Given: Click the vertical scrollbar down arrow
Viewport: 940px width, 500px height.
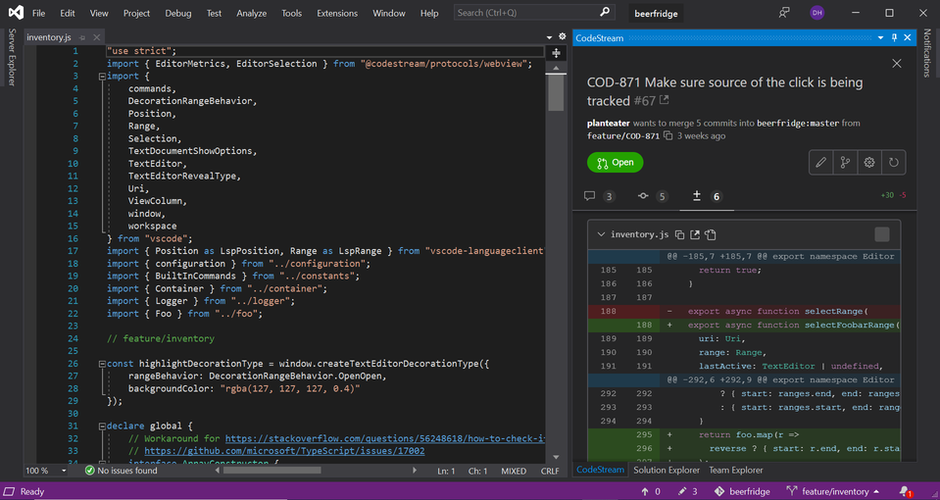Looking at the screenshot, I should tap(556, 457).
